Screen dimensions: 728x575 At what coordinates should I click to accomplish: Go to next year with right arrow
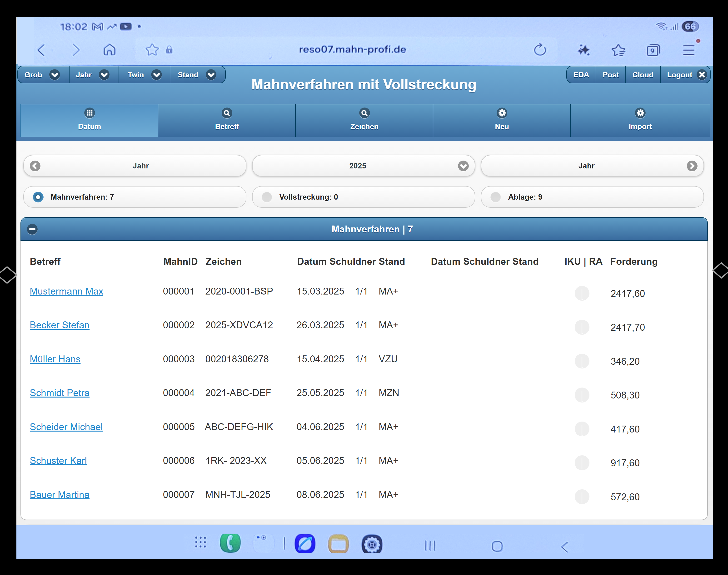pos(692,166)
